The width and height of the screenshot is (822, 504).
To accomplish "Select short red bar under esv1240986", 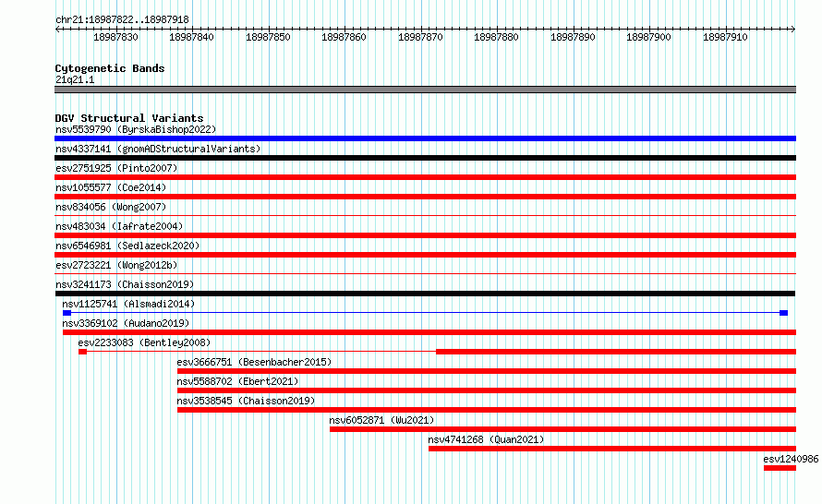I will (780, 468).
